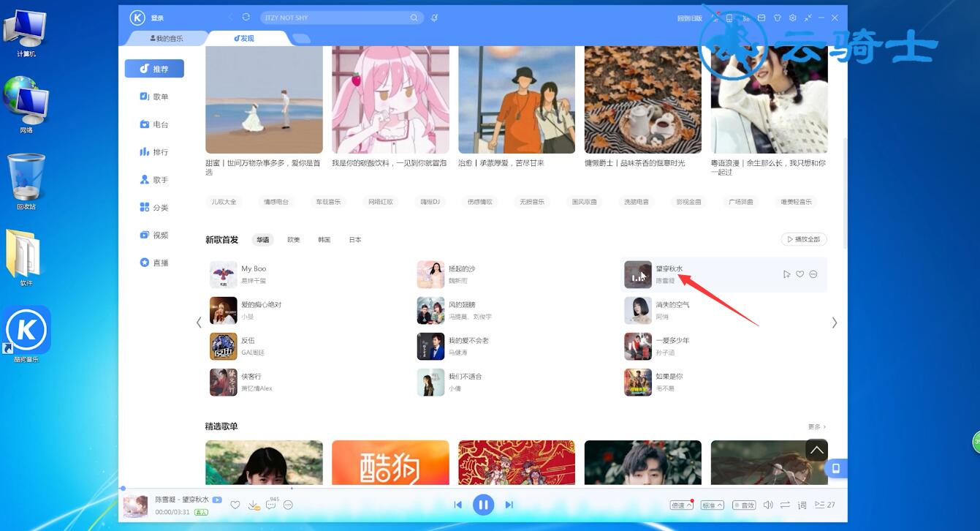Open the mail messages icon in title bar
The image size is (980, 531).
coord(761,18)
